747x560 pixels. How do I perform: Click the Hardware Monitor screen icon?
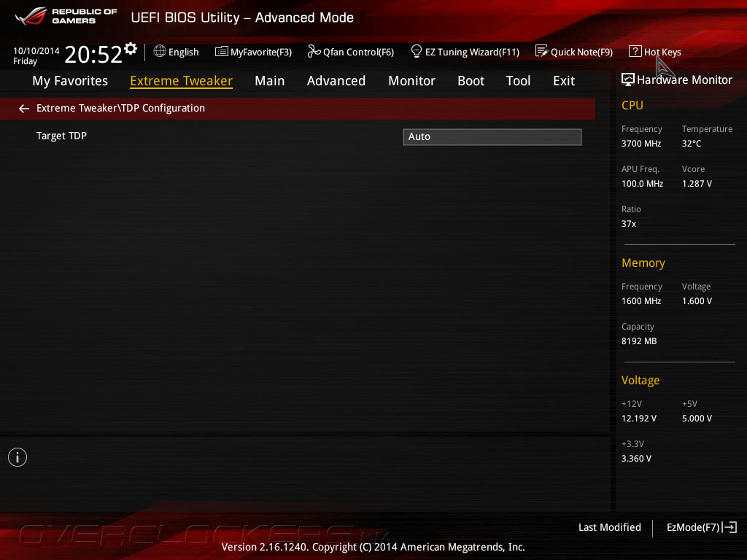tap(628, 79)
